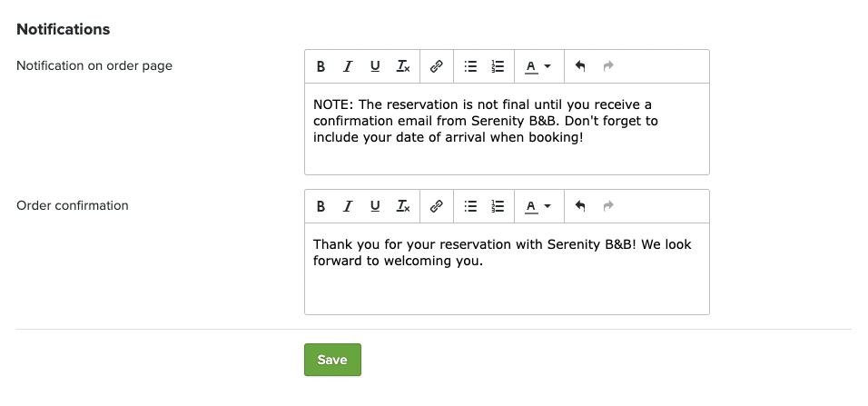Toggle italic in order page notification editor
The image size is (868, 406).
point(348,66)
